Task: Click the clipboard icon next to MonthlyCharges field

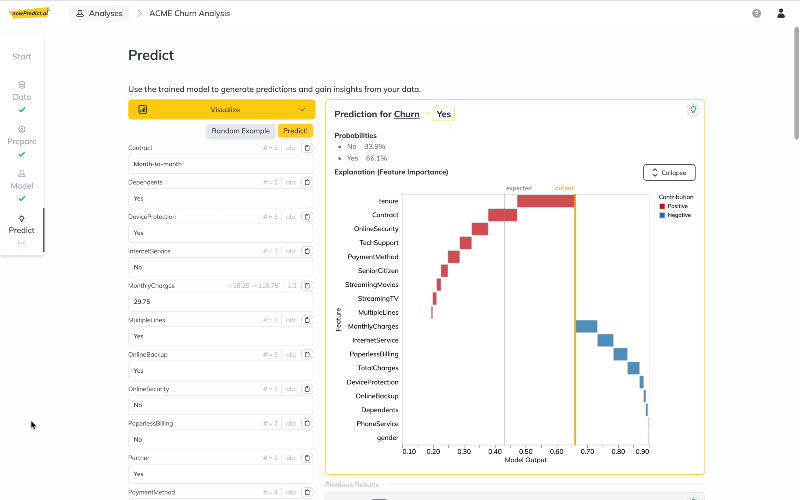Action: [307, 286]
